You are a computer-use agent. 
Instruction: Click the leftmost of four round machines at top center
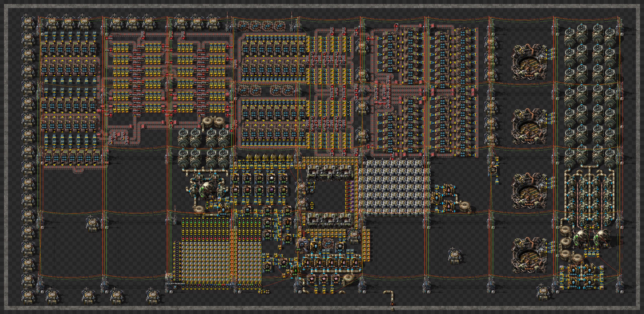point(244,27)
